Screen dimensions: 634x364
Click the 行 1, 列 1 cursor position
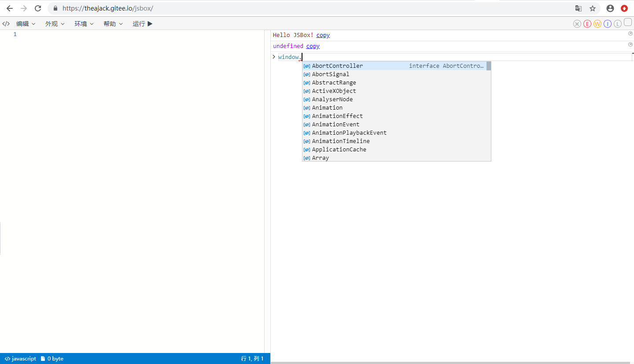252,359
